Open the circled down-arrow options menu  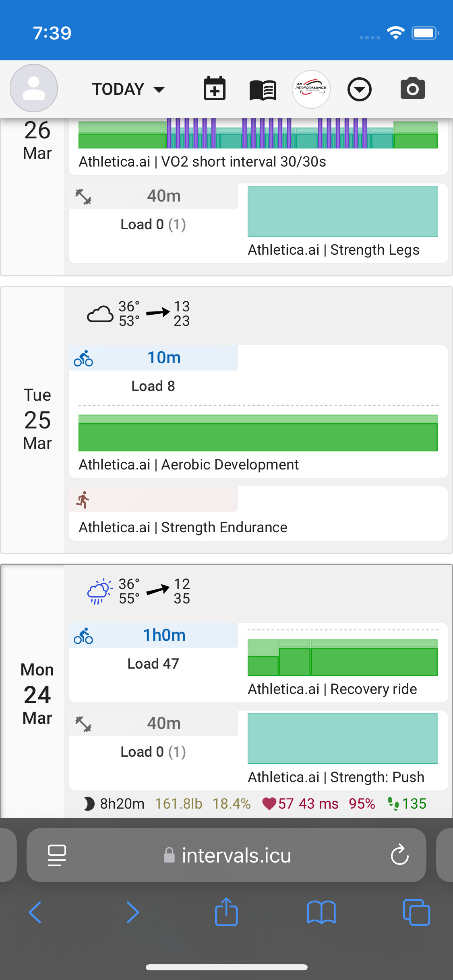coord(359,89)
